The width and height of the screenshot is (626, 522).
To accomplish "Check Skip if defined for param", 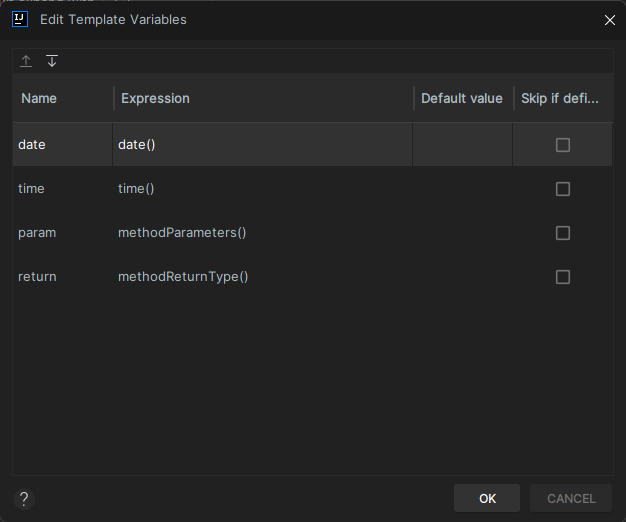I will coord(563,233).
